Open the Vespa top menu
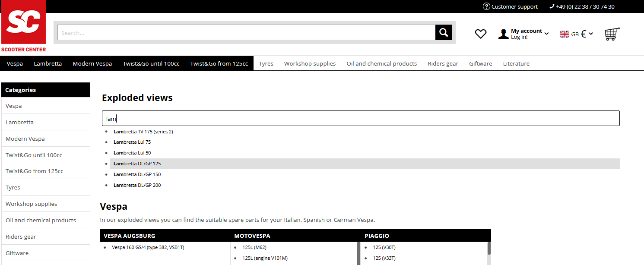This screenshot has width=644, height=265. (x=15, y=63)
